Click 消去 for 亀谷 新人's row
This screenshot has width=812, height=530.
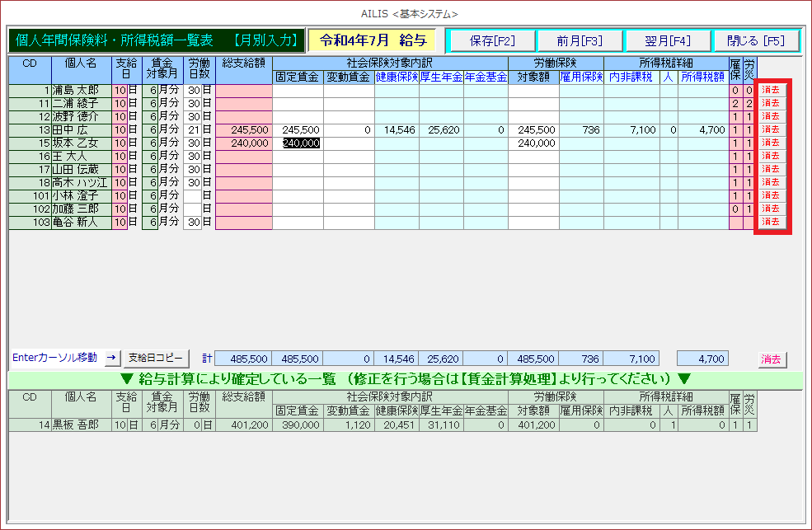(772, 222)
